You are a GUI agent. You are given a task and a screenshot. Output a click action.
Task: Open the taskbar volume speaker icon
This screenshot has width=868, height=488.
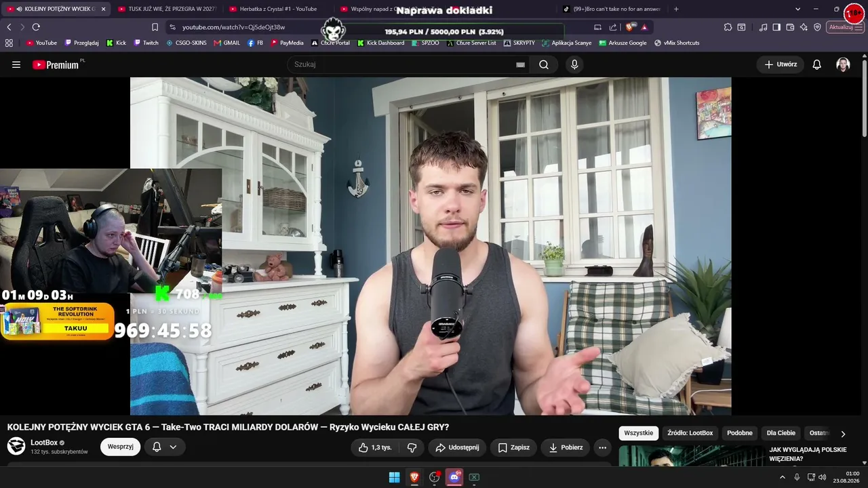pos(823,477)
